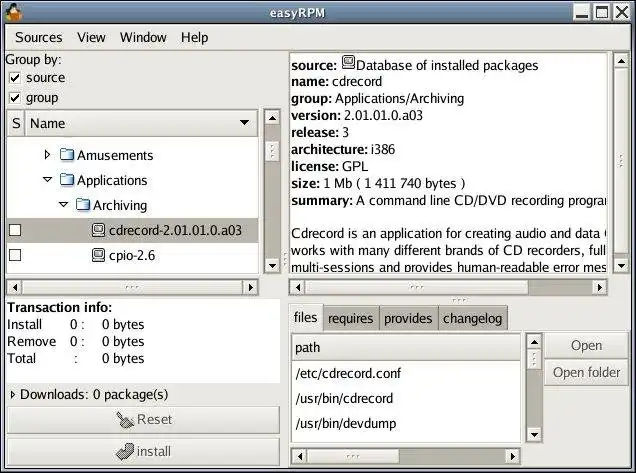Image resolution: width=636 pixels, height=473 pixels.
Task: Click the cpio-2.6 package computer icon
Action: point(99,255)
